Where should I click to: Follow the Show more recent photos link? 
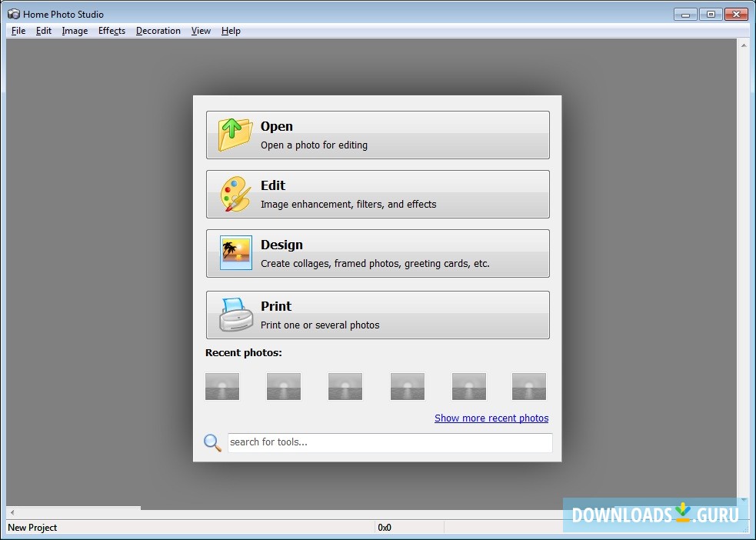[491, 418]
